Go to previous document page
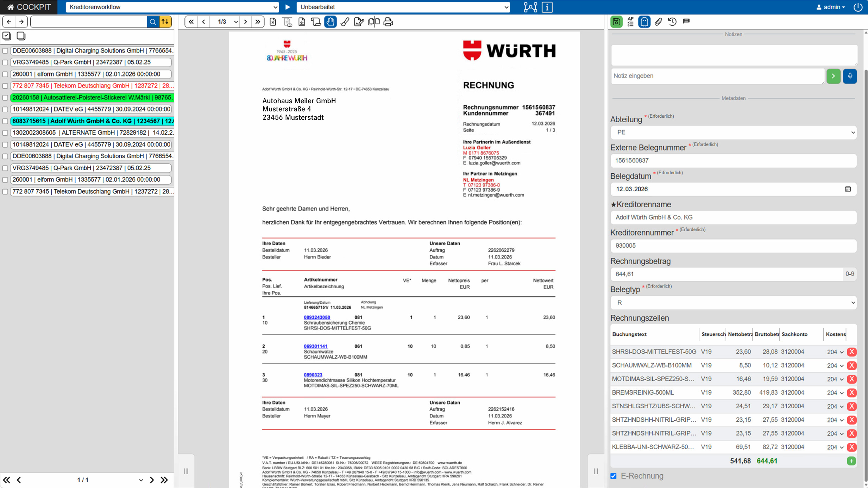 point(203,22)
